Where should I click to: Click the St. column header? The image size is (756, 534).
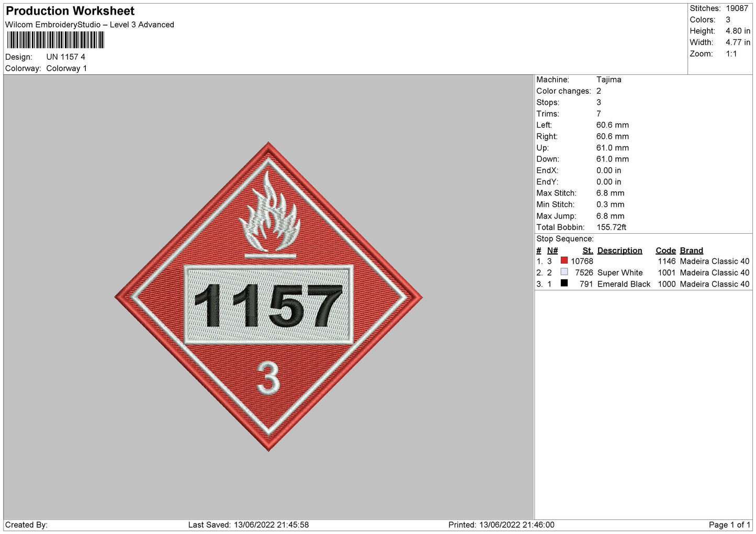click(588, 251)
